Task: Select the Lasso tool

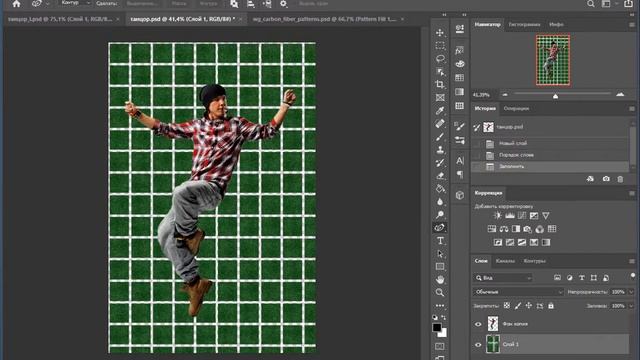Action: point(440,59)
